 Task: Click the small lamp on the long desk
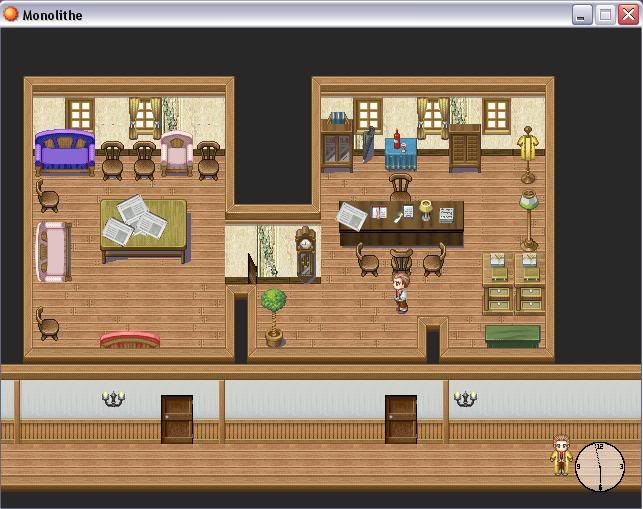(x=426, y=210)
